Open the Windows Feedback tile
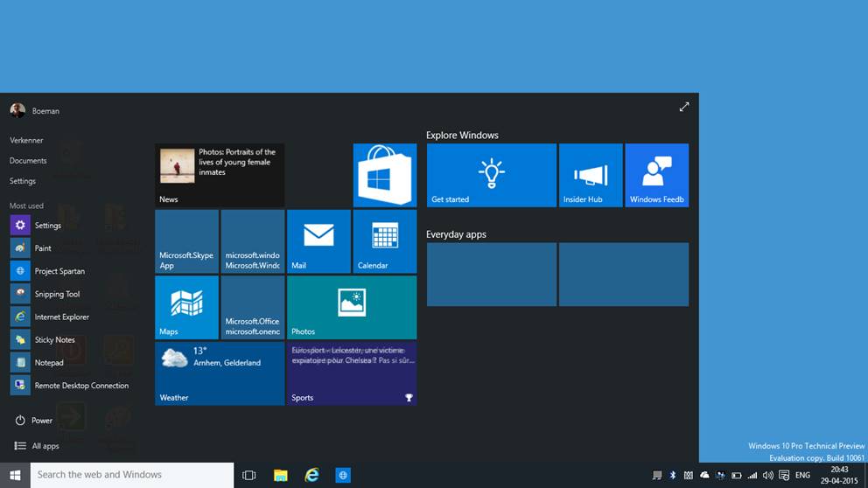 (x=656, y=175)
